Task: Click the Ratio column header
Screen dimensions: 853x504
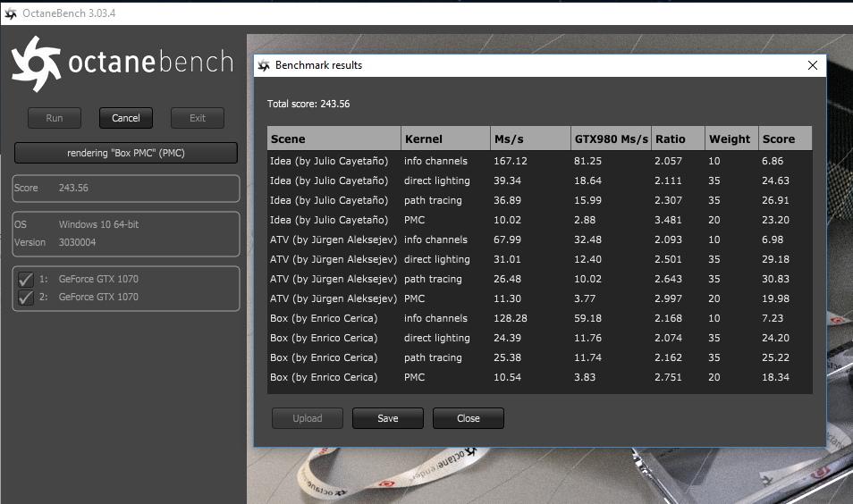Action: click(678, 139)
